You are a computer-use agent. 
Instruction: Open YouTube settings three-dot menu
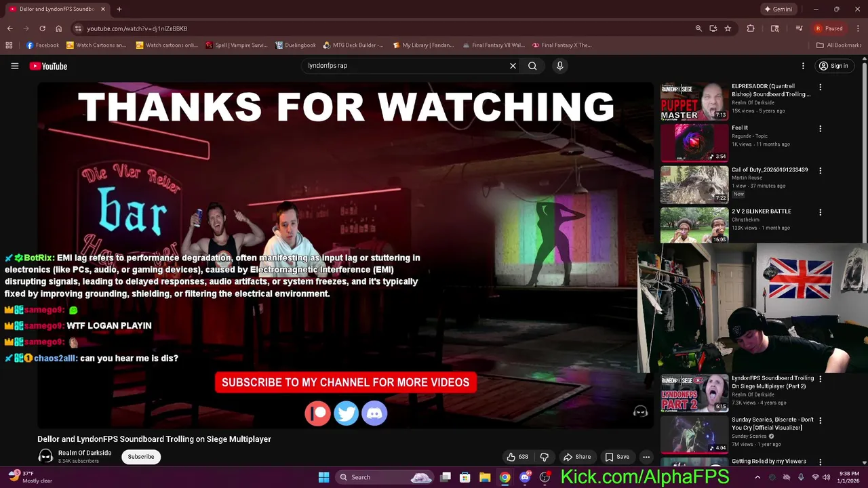[x=803, y=66]
